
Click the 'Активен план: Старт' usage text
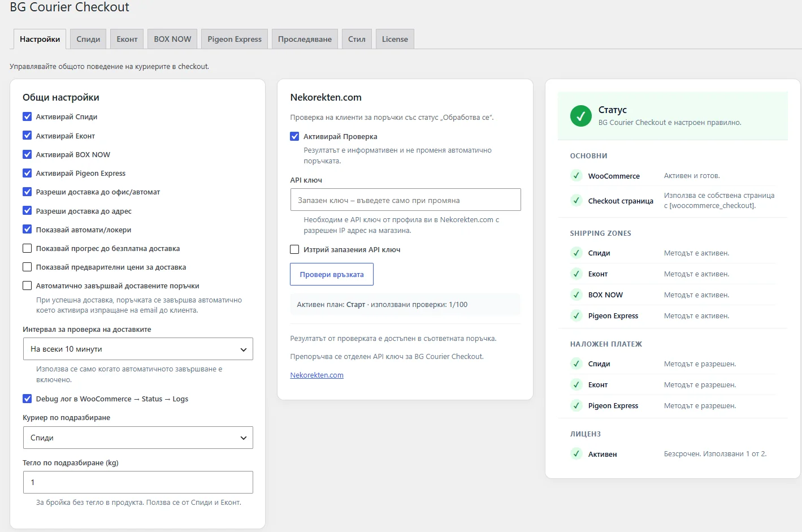click(x=382, y=304)
